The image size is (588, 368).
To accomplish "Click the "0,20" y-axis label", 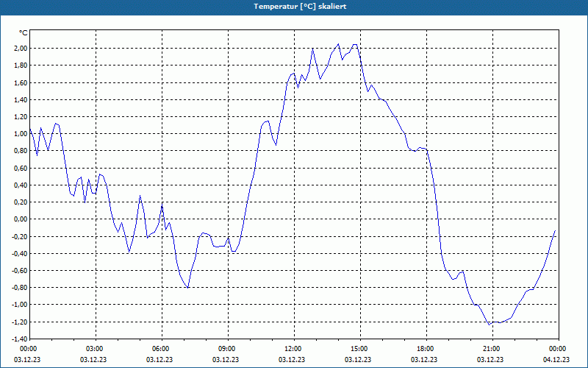I will click(x=21, y=202).
